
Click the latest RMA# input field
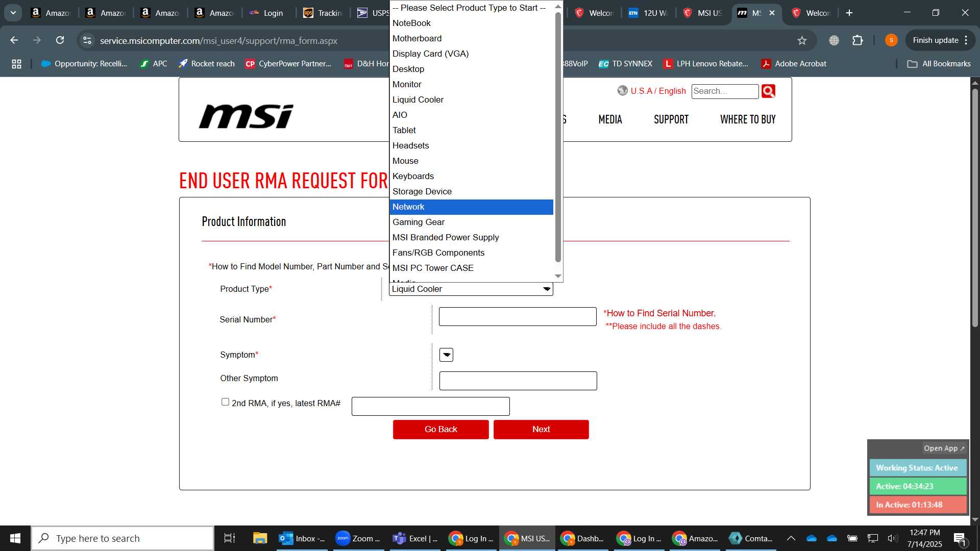click(431, 407)
